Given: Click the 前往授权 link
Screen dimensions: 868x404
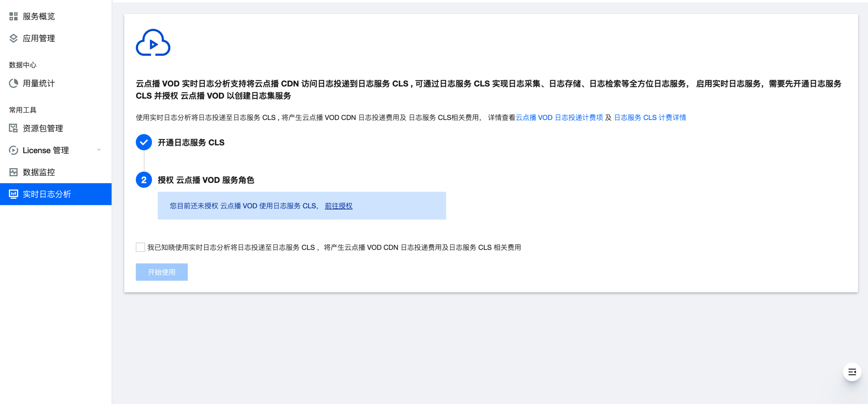Looking at the screenshot, I should pos(338,206).
